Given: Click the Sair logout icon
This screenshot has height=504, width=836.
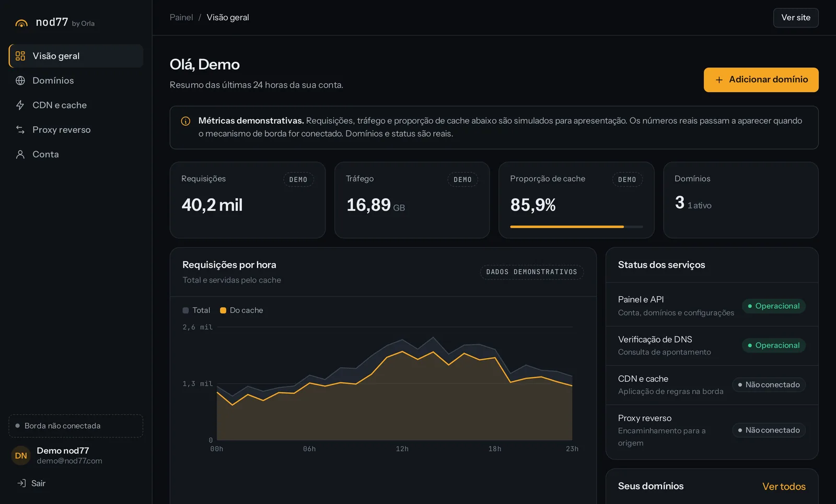Looking at the screenshot, I should click(21, 483).
